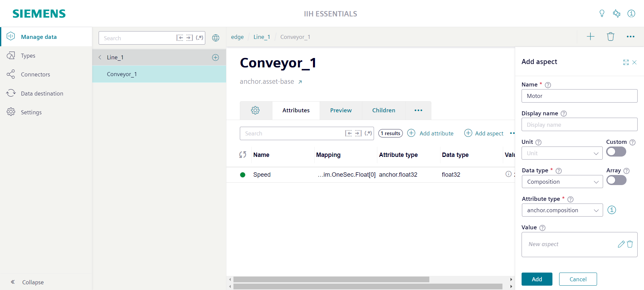Open anchor.asset-base type link

coord(271,81)
